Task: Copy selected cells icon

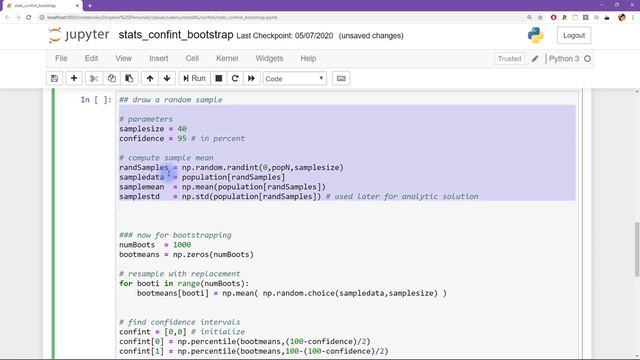Action: [x=111, y=78]
